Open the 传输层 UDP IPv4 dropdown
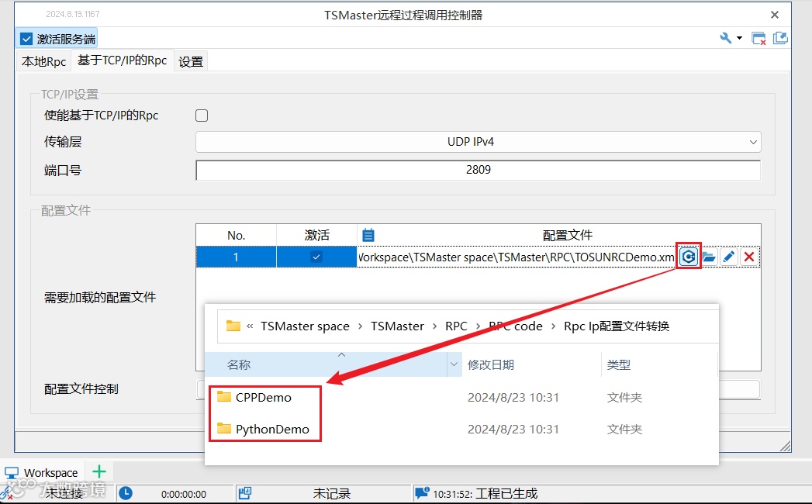 478,142
